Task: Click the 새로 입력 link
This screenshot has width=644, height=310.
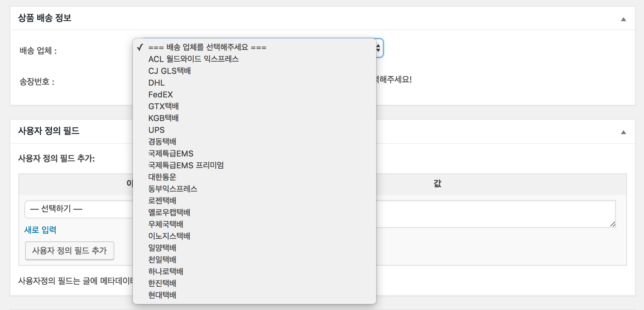Action: point(40,230)
